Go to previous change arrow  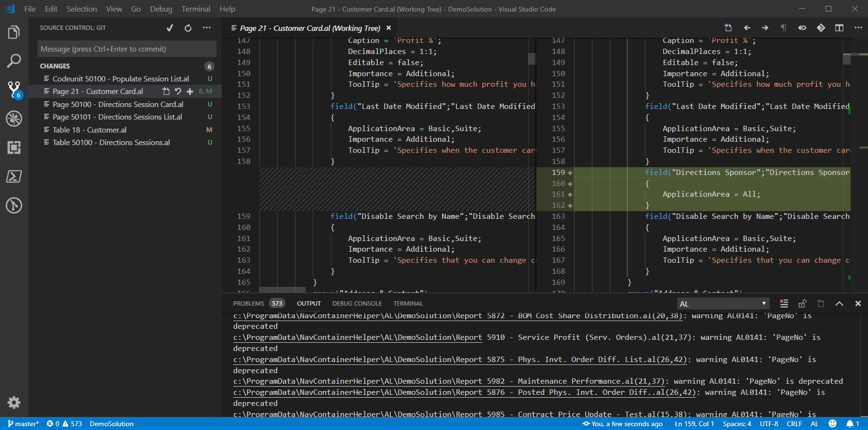747,28
